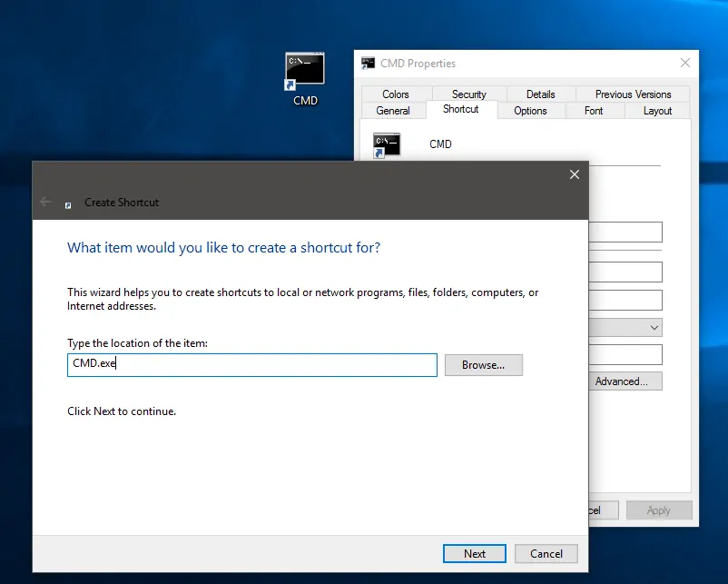The height and width of the screenshot is (584, 728).
Task: Click the CMD icon in the Shortcut tab
Action: pyautogui.click(x=387, y=145)
